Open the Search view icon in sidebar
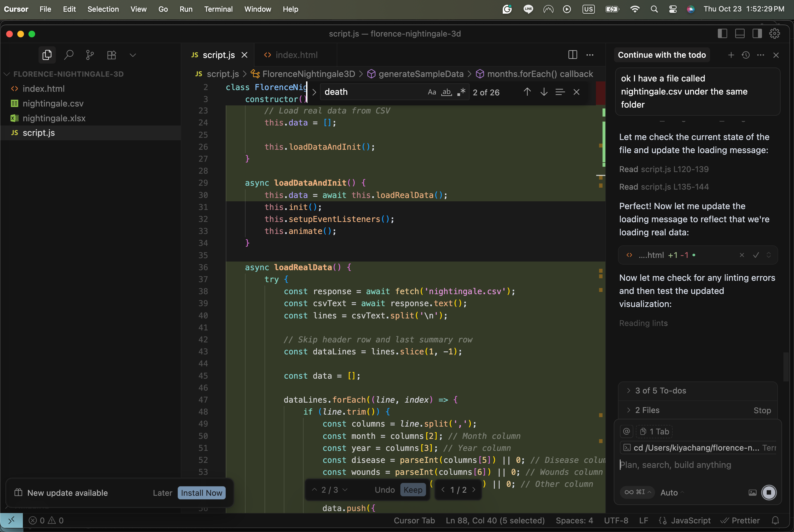 tap(69, 55)
